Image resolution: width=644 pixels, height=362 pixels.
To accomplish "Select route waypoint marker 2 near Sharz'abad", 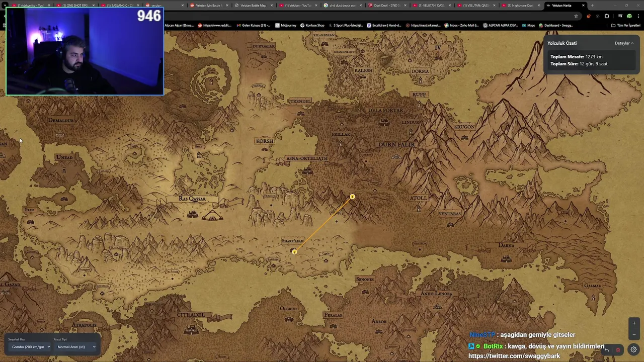I will point(294,252).
